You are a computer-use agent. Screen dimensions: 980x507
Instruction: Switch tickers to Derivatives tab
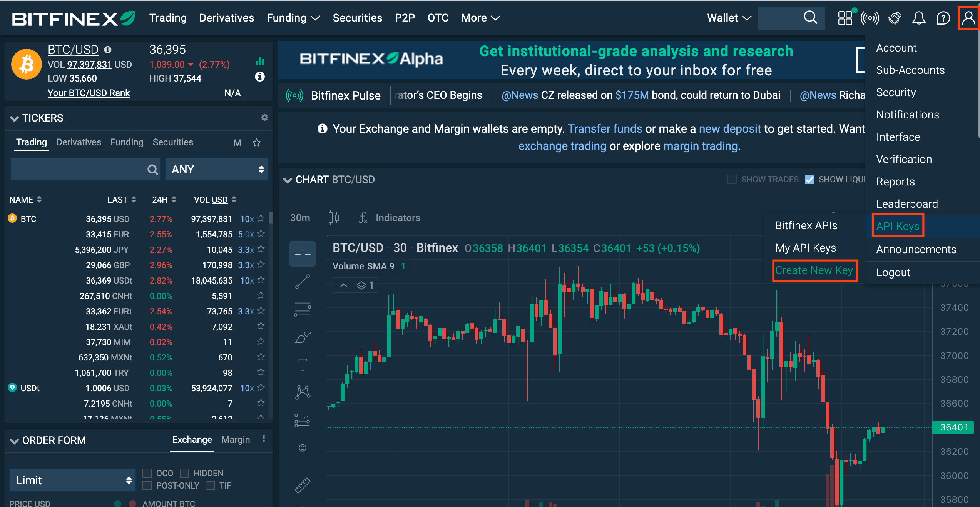click(x=79, y=142)
